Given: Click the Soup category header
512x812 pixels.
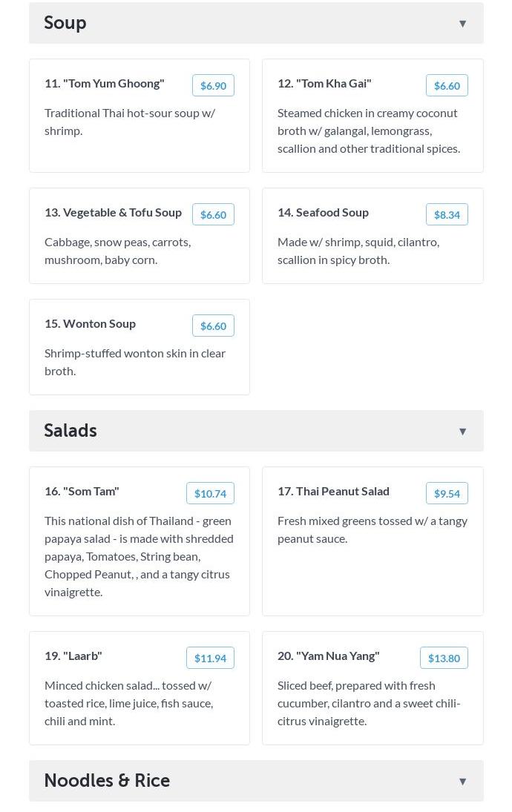Looking at the screenshot, I should pyautogui.click(x=65, y=23).
